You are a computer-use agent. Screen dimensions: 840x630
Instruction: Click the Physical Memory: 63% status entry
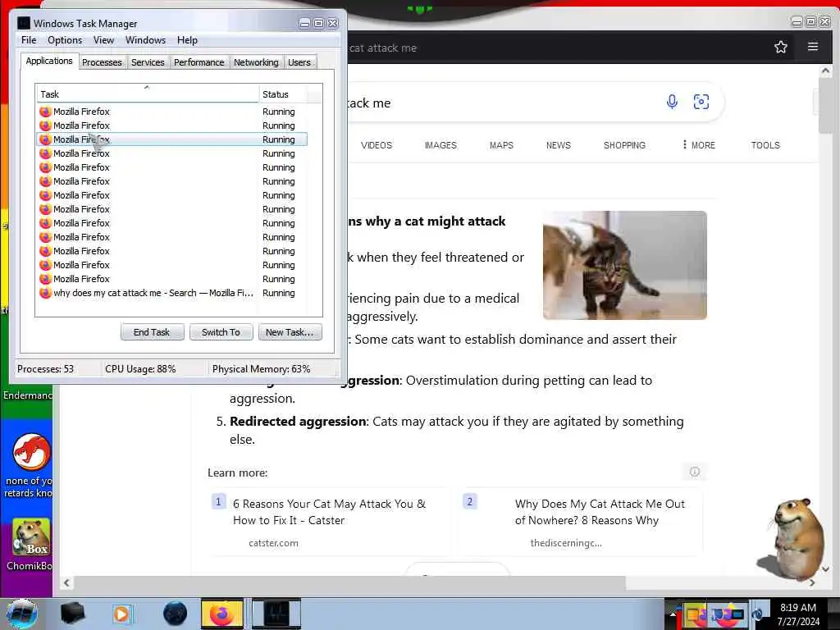(262, 369)
